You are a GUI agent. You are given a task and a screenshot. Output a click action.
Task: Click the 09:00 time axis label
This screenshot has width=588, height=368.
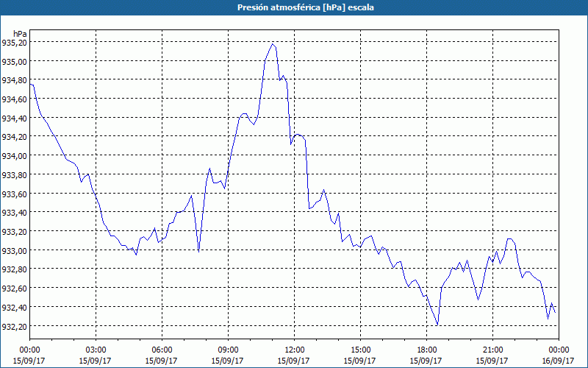pyautogui.click(x=228, y=350)
